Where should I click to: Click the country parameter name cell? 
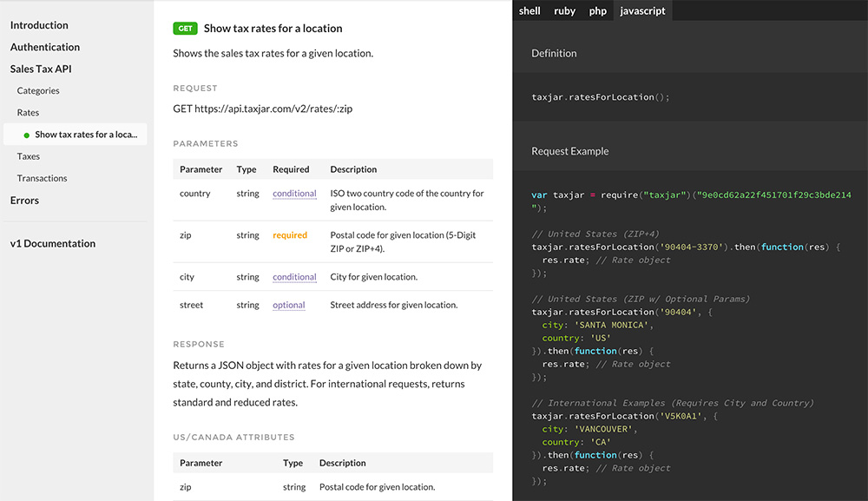[194, 194]
